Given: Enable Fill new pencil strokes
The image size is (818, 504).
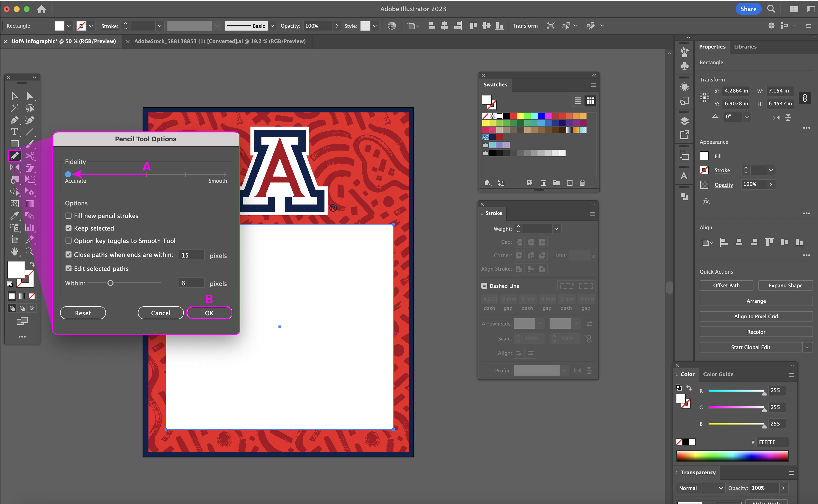Looking at the screenshot, I should [69, 216].
